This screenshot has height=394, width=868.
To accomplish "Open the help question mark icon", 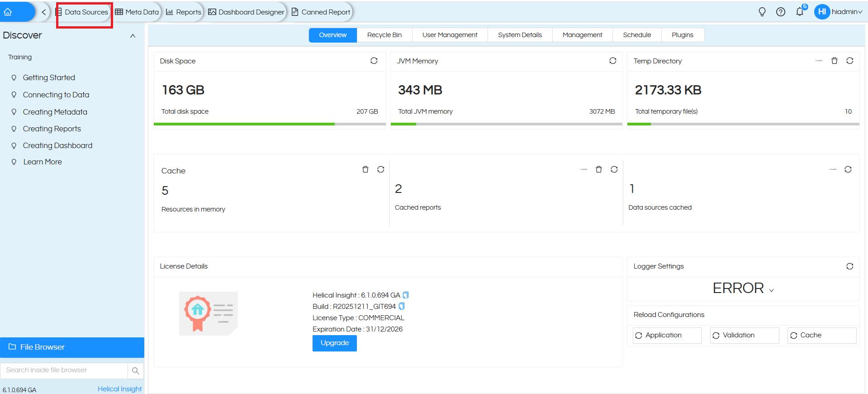I will click(781, 12).
